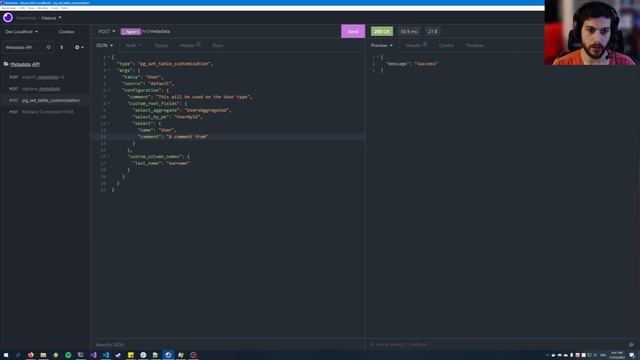Click the response time badge
Screen dimensions: 640x360
[409, 31]
